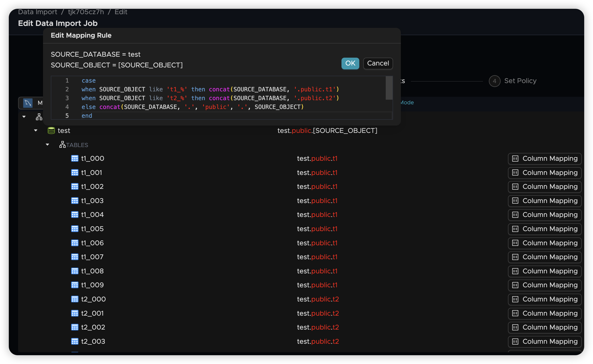Click the test database label

click(64, 131)
